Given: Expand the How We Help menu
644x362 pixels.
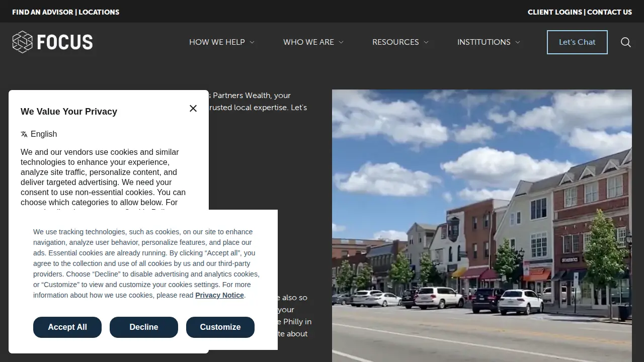Looking at the screenshot, I should click(222, 42).
